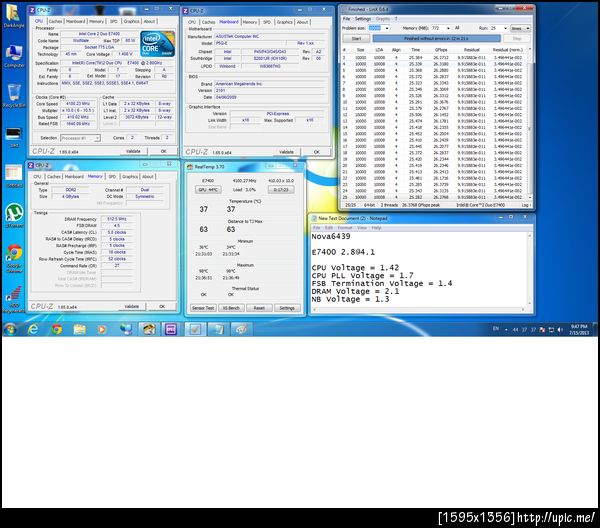Click the volume speaker tray icon
This screenshot has height=528, width=600.
tap(560, 329)
